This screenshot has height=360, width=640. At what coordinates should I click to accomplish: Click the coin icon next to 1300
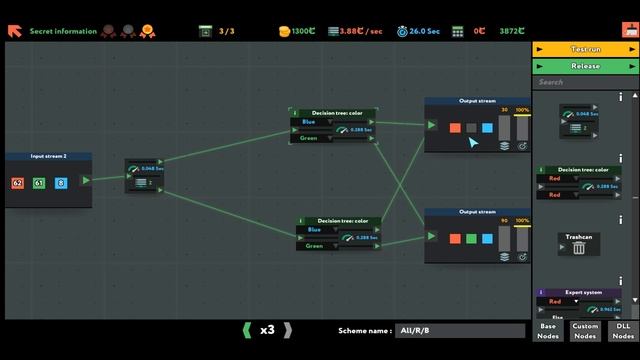click(284, 31)
